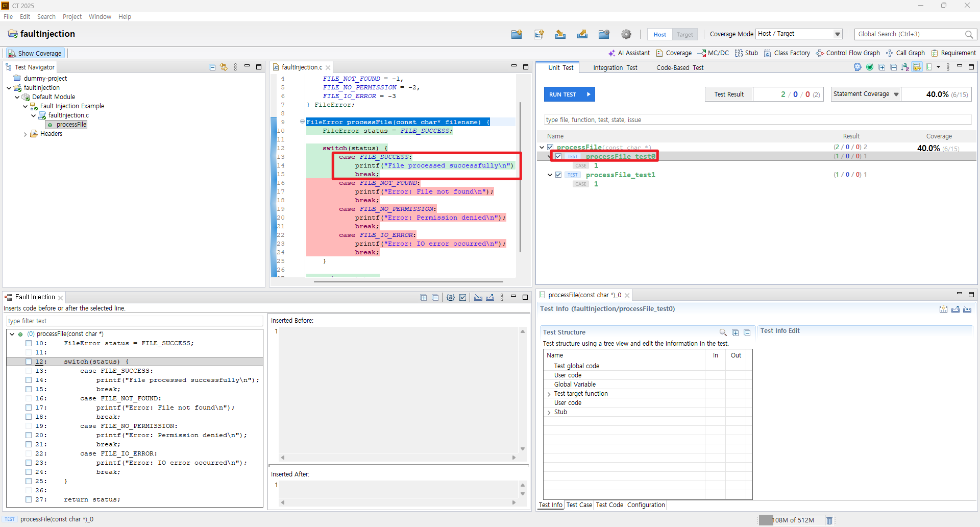Expand the Headers tree node
Screen dimensions: 980x527
(x=26, y=134)
